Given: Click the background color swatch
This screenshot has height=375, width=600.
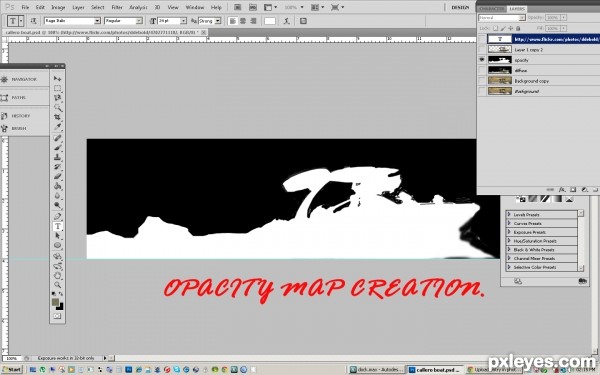Looking at the screenshot, I should point(60,307).
